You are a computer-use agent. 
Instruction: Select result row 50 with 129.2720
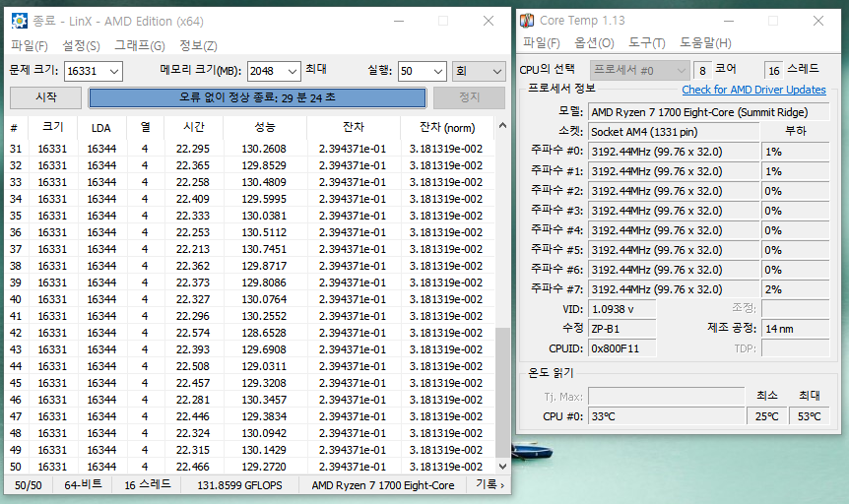click(x=249, y=467)
